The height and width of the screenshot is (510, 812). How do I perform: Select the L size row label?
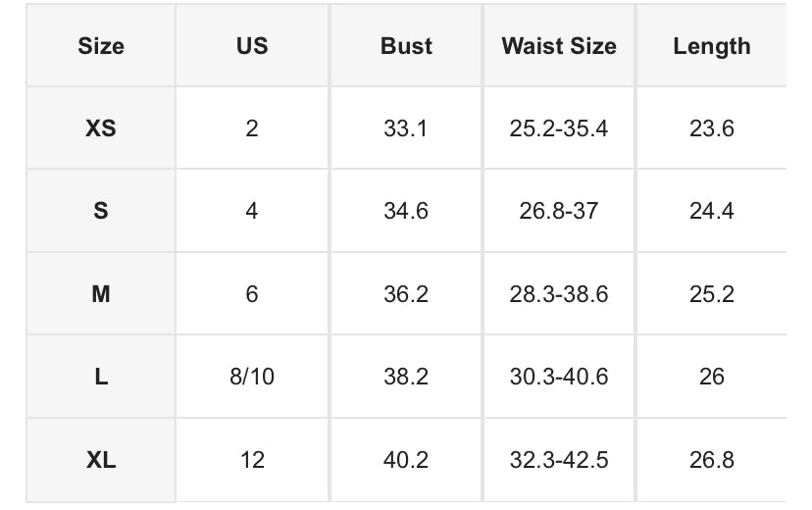101,377
